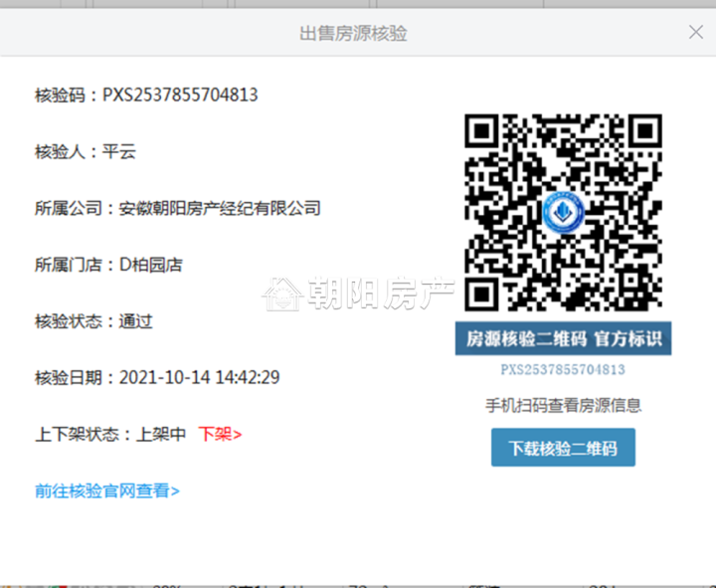Click the company name 安徽朝阳房产经纪有限公司
The image size is (716, 588).
pos(220,209)
